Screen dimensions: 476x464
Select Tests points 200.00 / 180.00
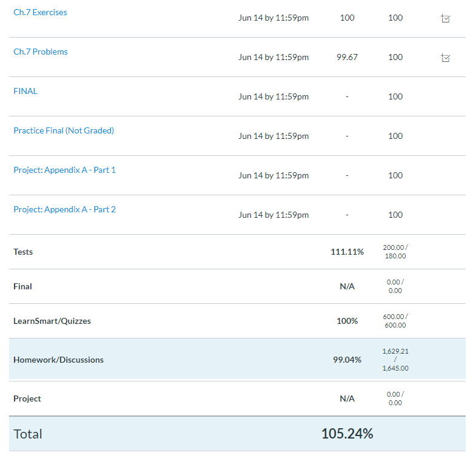click(395, 252)
